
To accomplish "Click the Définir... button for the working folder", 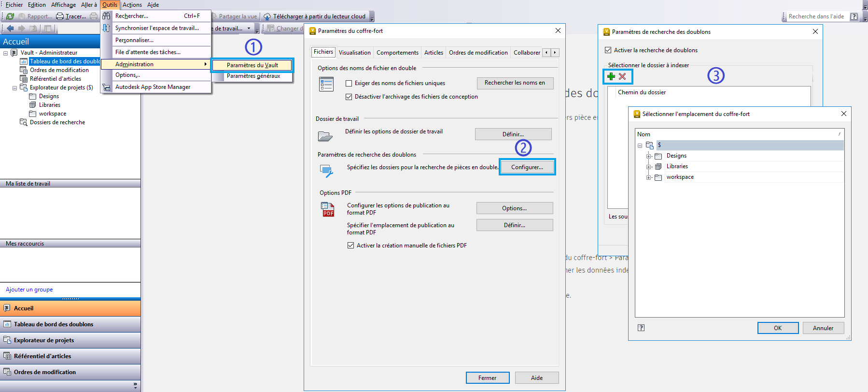I will (x=513, y=134).
